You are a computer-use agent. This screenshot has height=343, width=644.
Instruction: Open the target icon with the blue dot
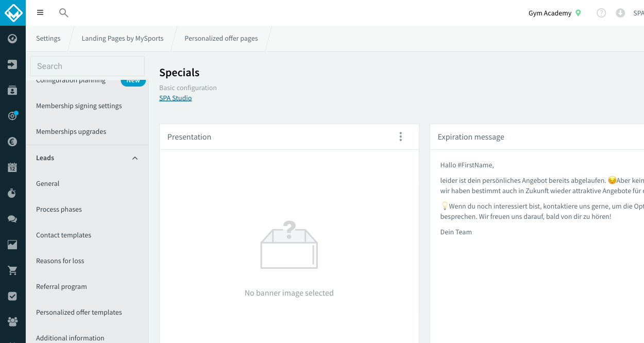coord(13,116)
